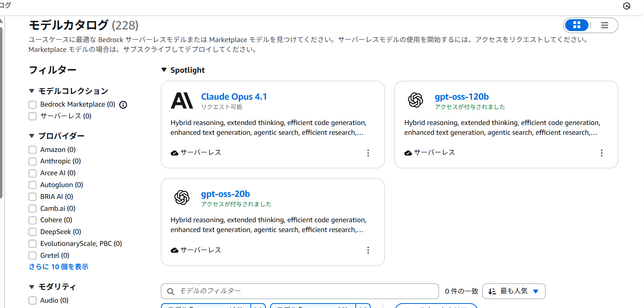The image size is (644, 308).
Task: Tick the Arcee AI provider checkbox
Action: click(33, 173)
